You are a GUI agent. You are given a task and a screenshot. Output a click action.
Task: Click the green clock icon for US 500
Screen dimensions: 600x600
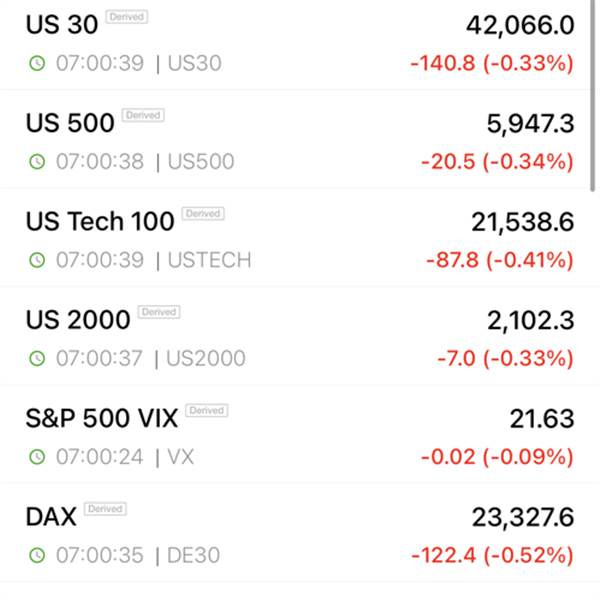pyautogui.click(x=37, y=161)
